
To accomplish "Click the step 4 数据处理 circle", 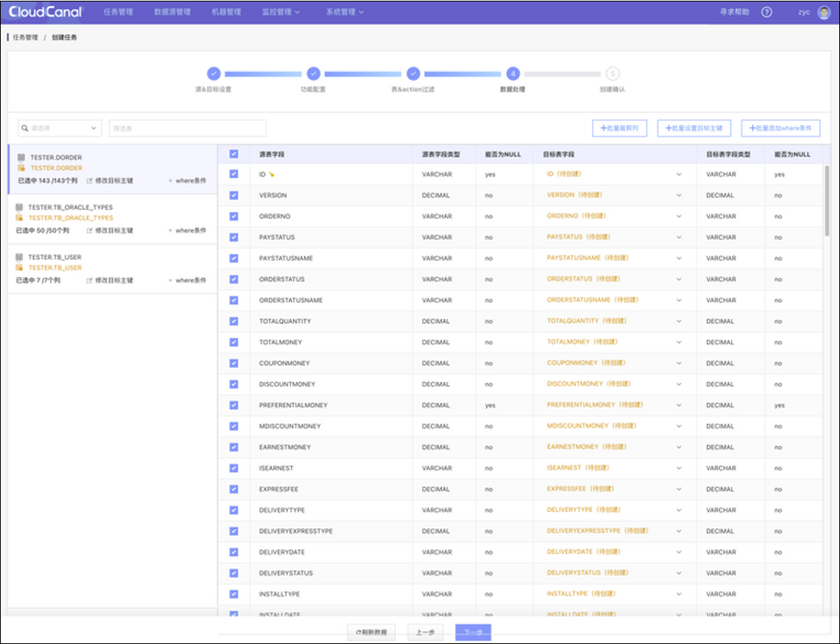I will tap(513, 73).
